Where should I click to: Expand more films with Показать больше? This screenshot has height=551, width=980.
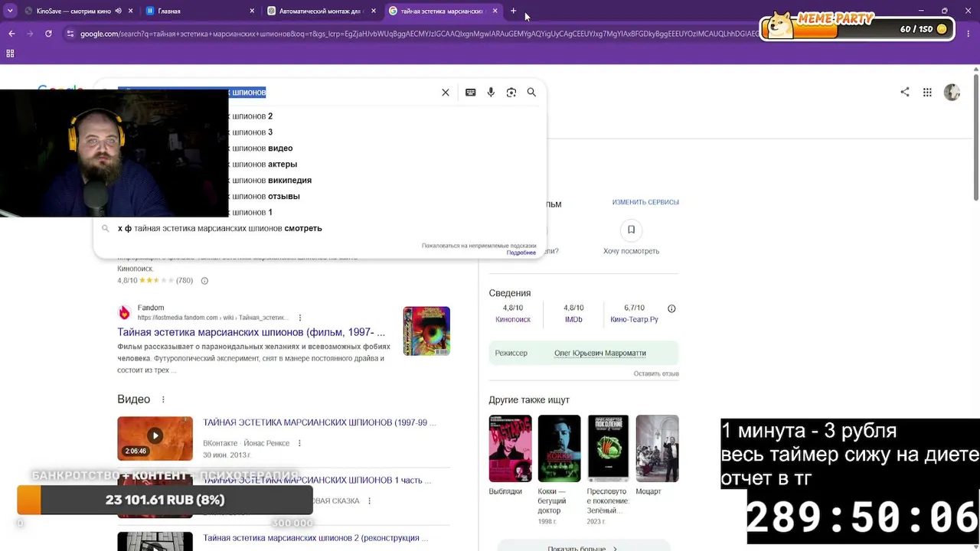tap(583, 546)
